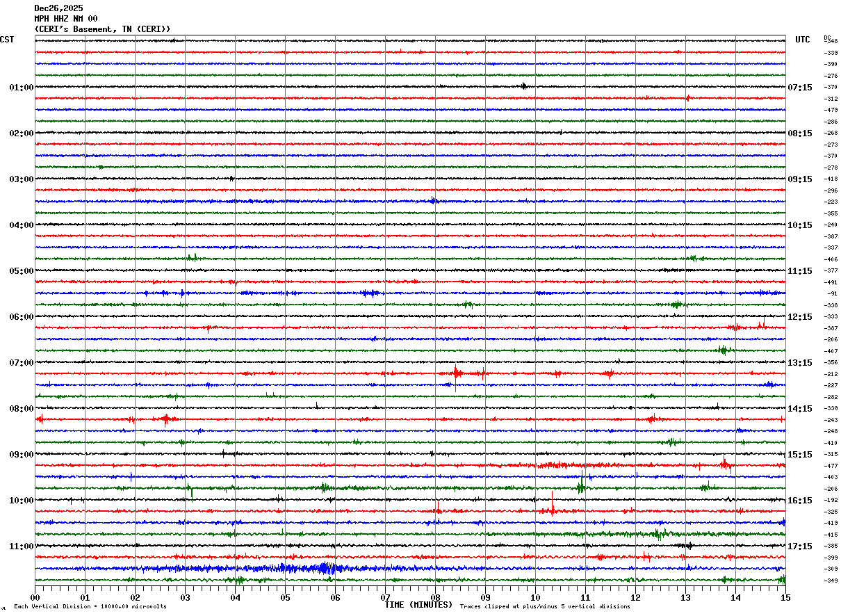This screenshot has width=841, height=616.
Task: Click the vertical division microvolts note
Action: coord(90,606)
